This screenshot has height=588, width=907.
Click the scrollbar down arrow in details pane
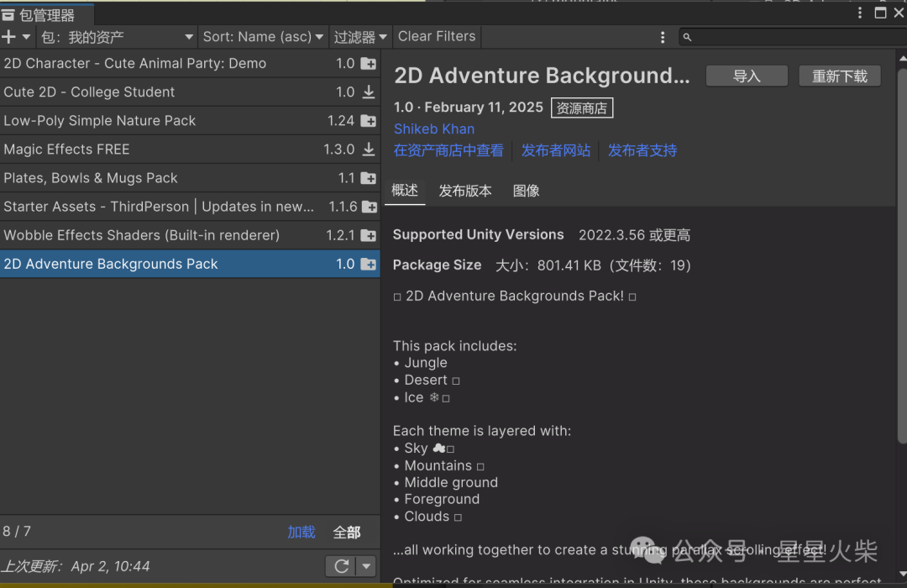[x=902, y=574]
